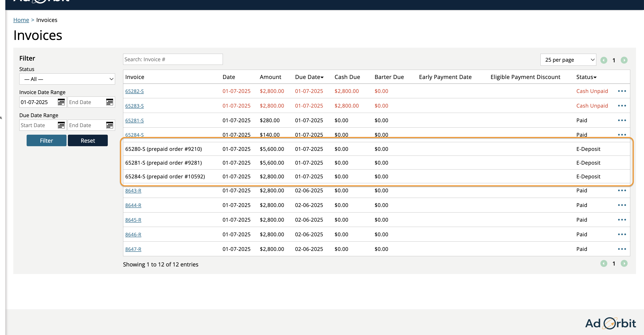Open the calendar icon beside Due Date Range start
Screen dimensions: 644x335
click(61, 125)
